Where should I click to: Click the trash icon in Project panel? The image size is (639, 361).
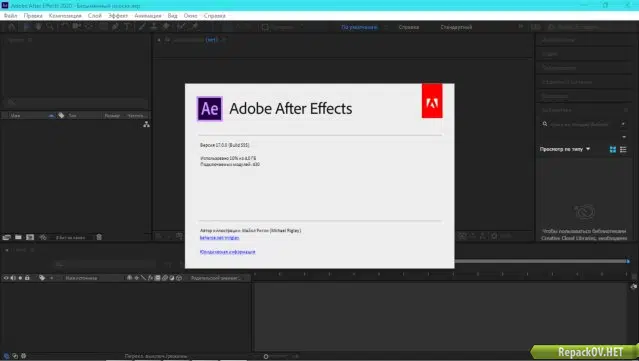click(x=99, y=237)
